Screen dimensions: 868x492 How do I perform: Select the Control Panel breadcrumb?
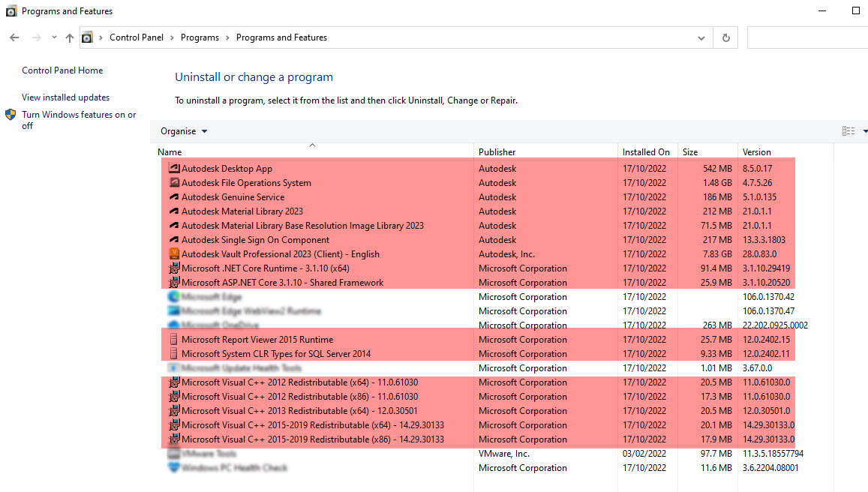pos(136,37)
